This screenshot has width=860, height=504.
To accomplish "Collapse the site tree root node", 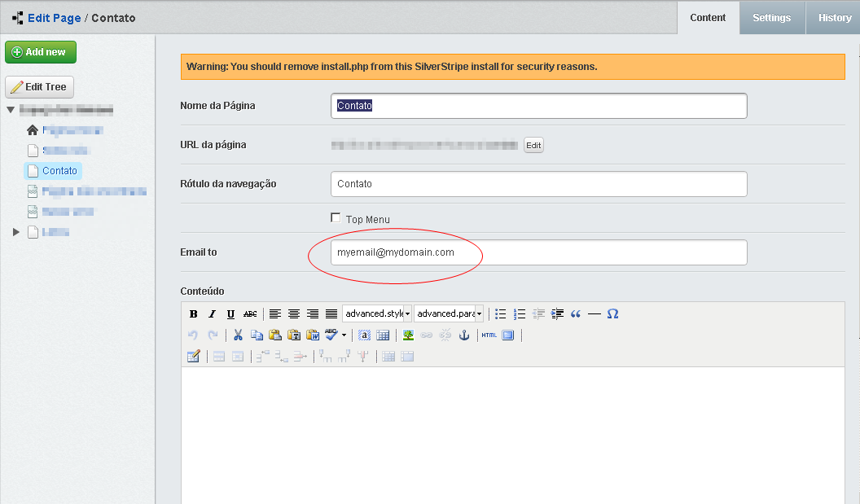I will click(x=8, y=109).
